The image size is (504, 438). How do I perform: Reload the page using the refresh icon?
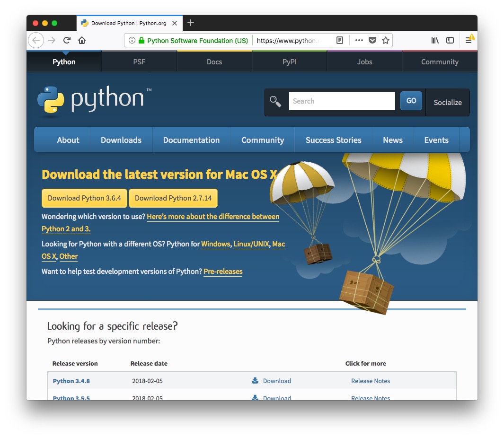point(66,40)
